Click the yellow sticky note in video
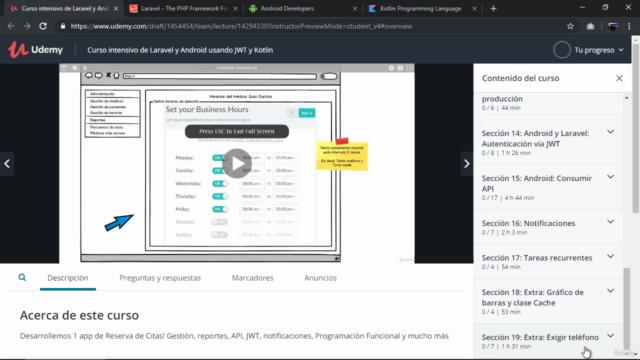 coord(342,155)
